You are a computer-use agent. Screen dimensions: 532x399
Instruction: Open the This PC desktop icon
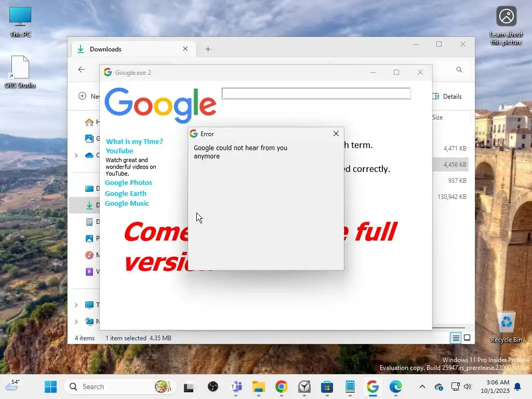click(x=20, y=22)
